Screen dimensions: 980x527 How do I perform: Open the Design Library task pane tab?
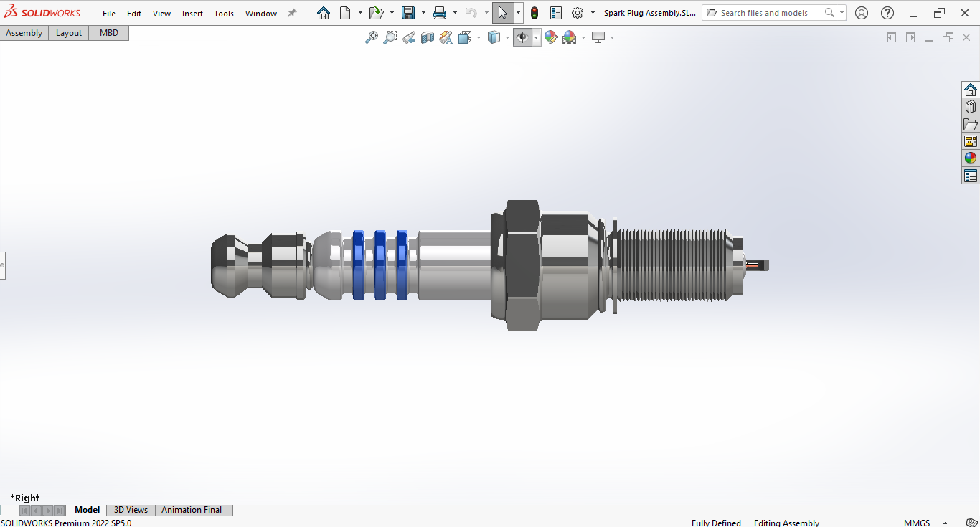pos(971,107)
